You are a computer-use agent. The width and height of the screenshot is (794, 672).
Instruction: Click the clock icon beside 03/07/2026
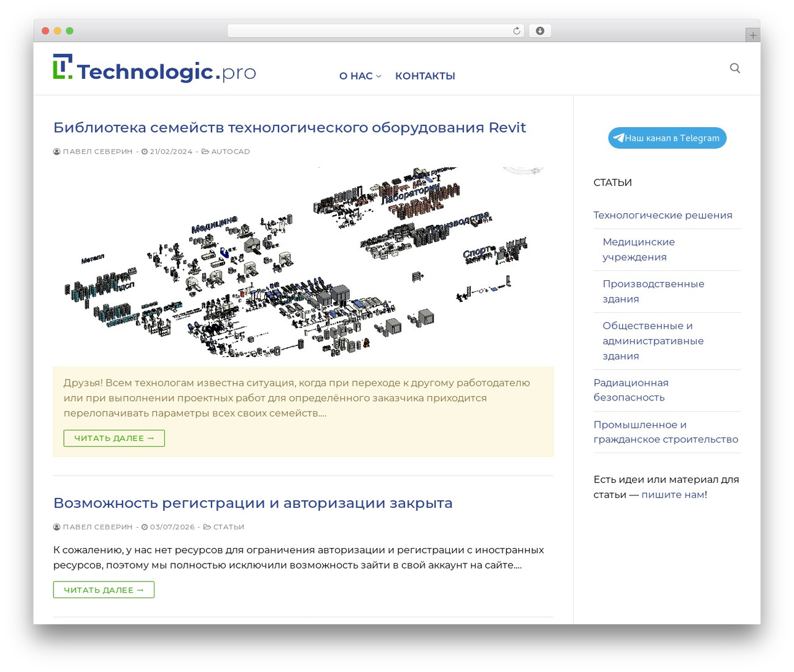click(x=145, y=527)
